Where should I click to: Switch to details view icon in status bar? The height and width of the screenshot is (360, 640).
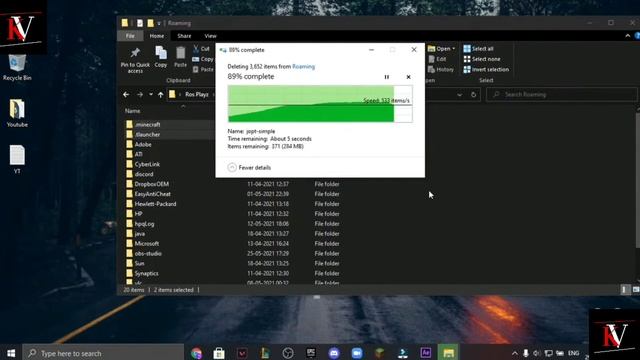click(x=624, y=290)
